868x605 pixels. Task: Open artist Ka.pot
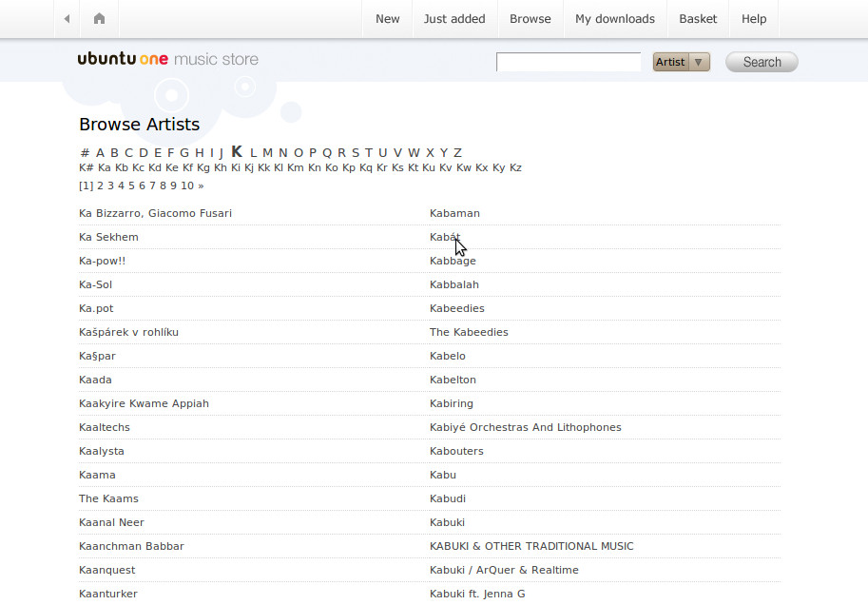pos(96,308)
